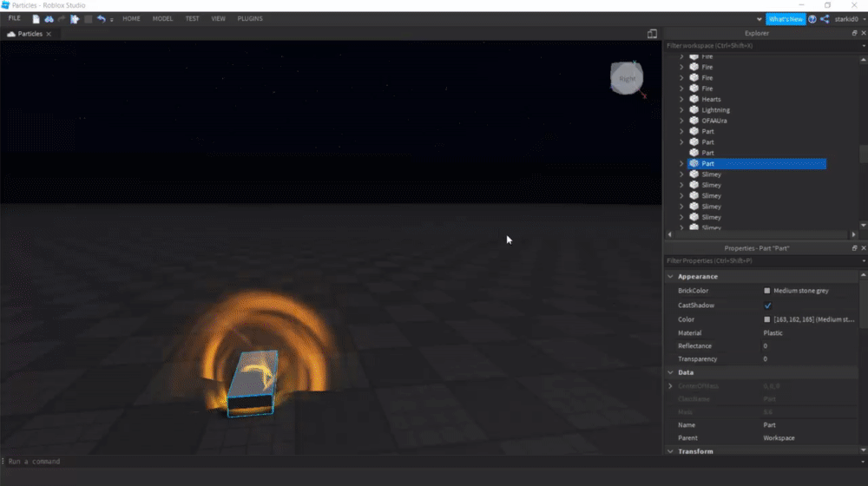Close the Properties panel

pos(864,248)
